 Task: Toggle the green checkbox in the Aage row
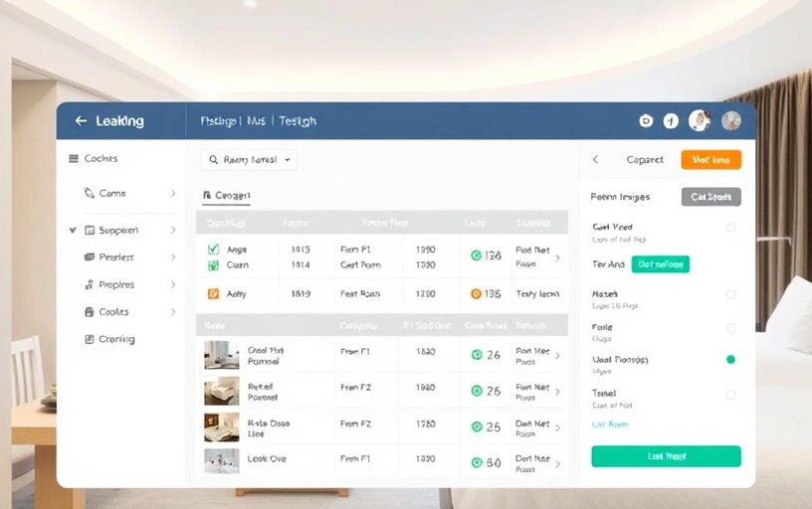coord(213,251)
